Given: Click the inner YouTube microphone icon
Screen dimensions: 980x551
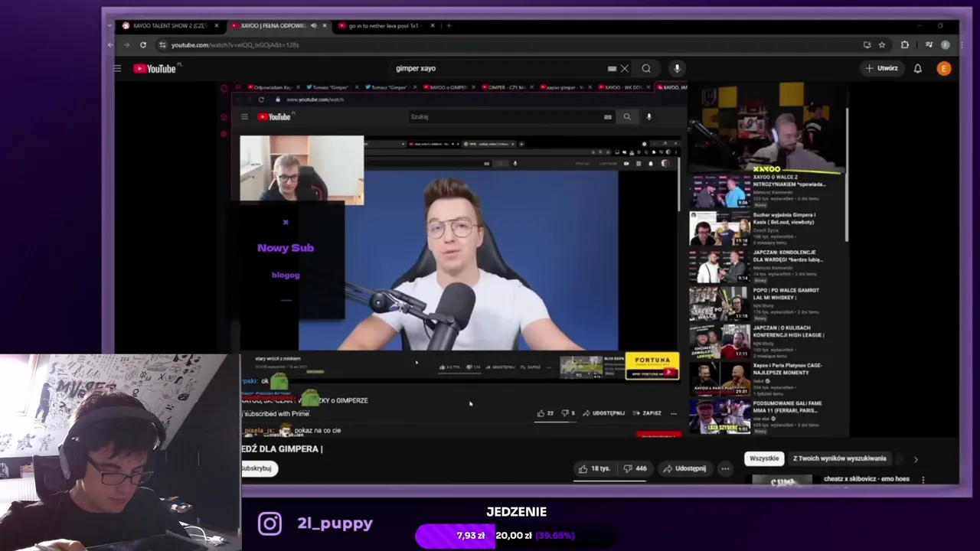Looking at the screenshot, I should [x=649, y=117].
